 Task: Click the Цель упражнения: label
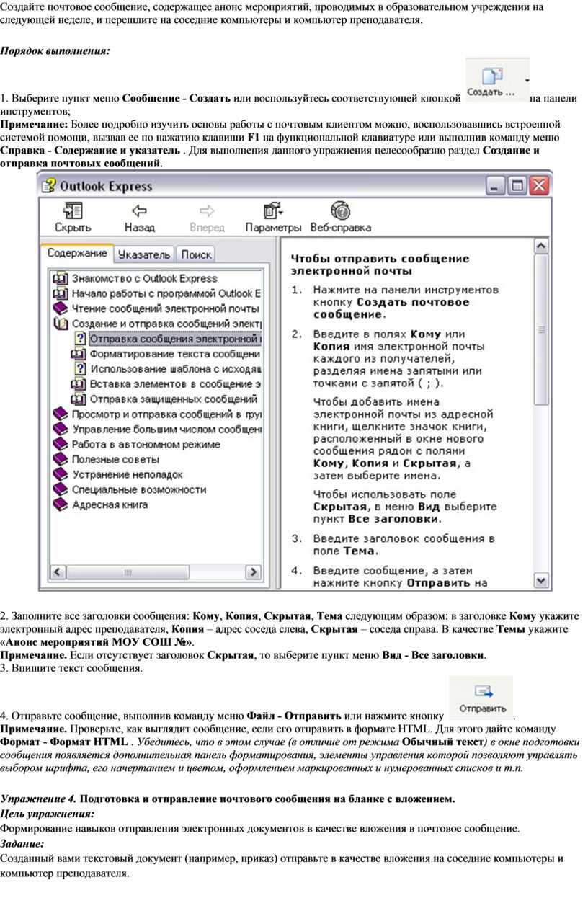tap(48, 814)
